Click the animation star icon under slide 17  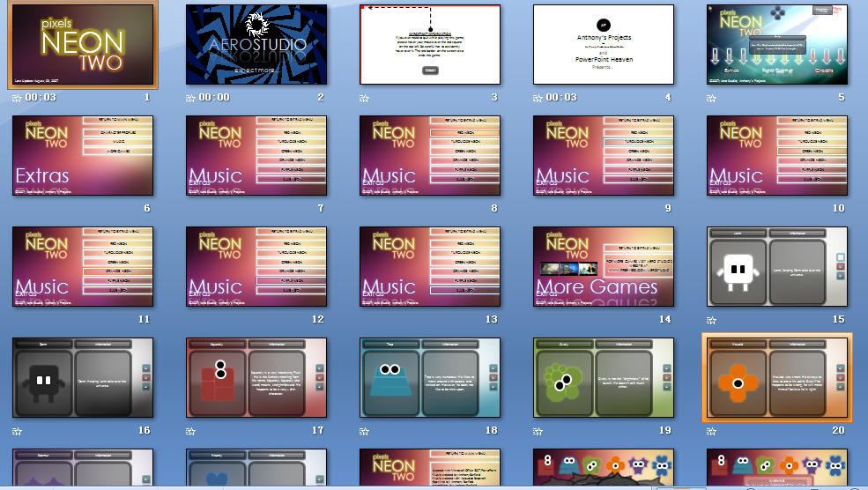(191, 431)
